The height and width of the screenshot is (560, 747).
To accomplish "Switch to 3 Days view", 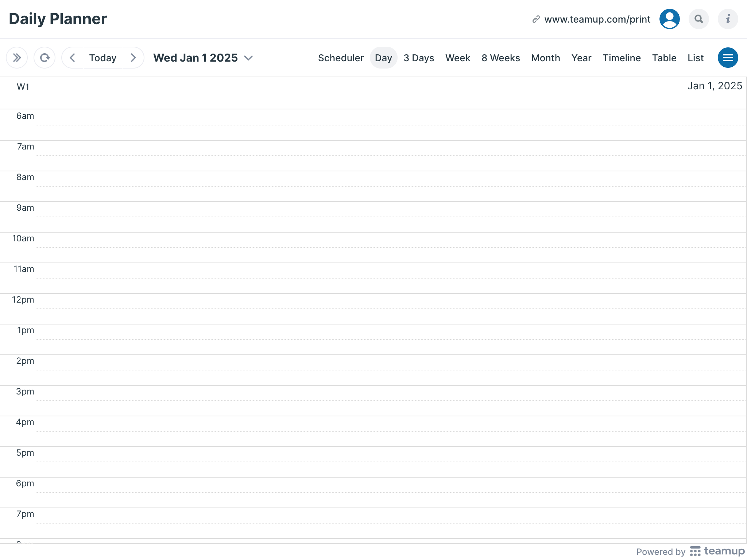I will [x=419, y=58].
